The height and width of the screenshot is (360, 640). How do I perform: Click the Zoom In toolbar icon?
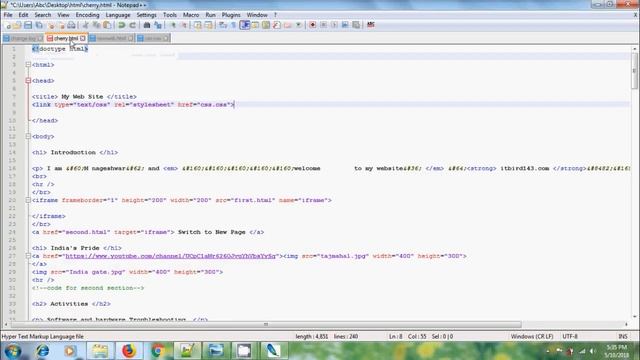[x=173, y=25]
